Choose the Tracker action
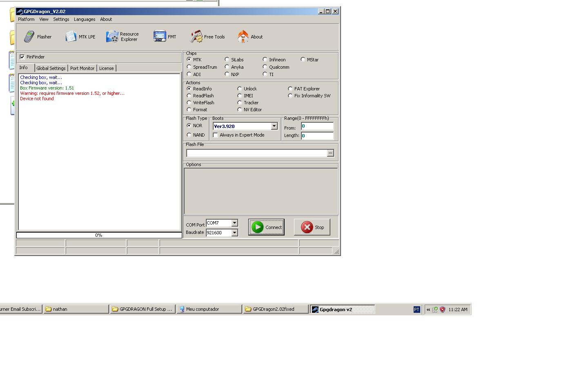The image size is (588, 368). 240,103
